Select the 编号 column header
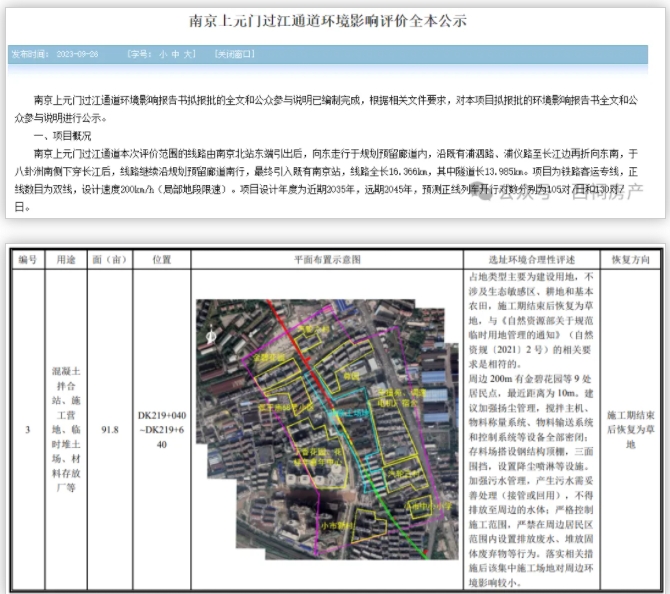Screen dimensions: 670x594 pos(27,258)
